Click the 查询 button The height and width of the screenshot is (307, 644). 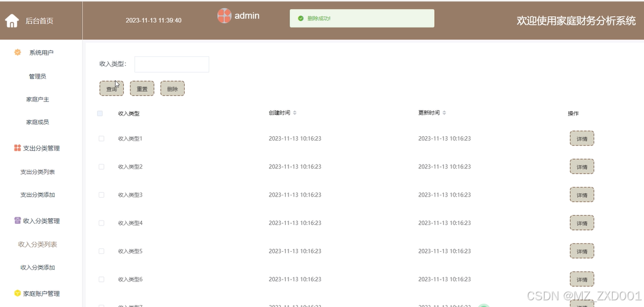click(111, 88)
